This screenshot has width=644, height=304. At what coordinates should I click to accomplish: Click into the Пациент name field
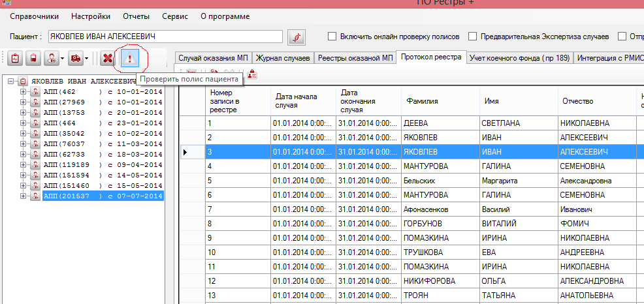(165, 37)
